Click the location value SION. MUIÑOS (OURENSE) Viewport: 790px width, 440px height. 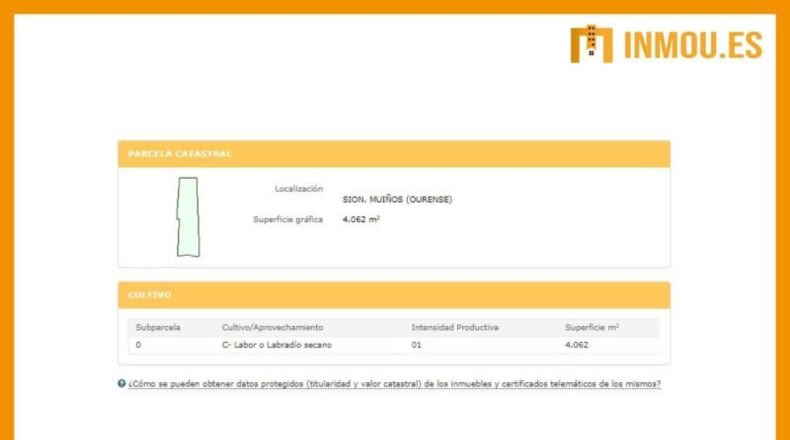[x=398, y=200]
